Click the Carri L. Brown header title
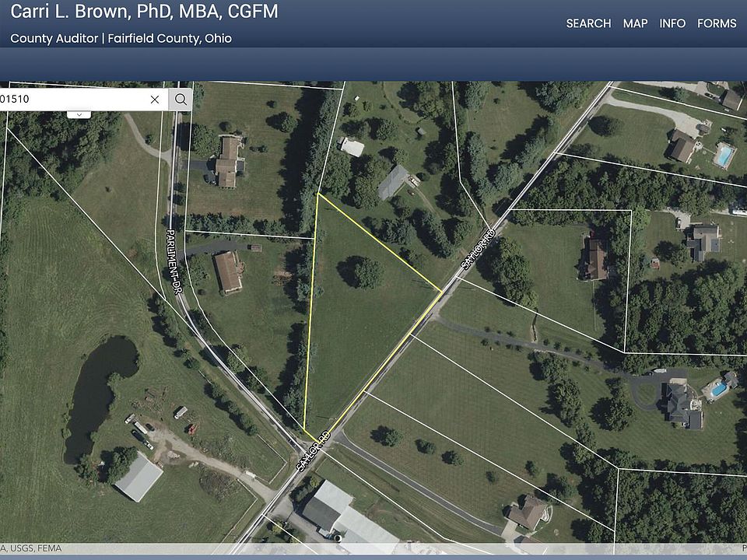 [x=144, y=12]
